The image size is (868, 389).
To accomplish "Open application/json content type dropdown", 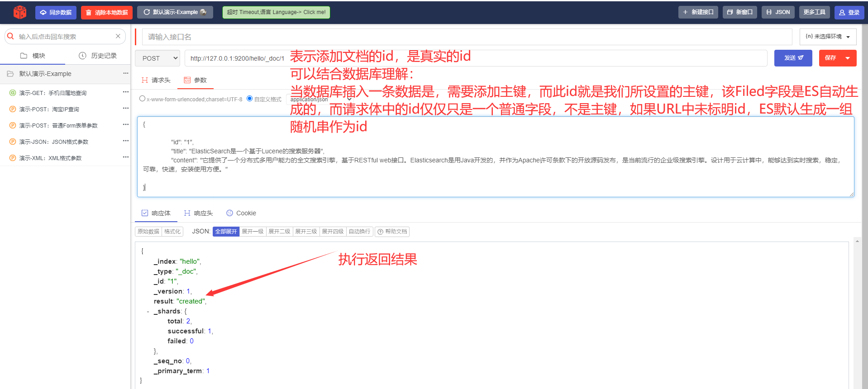I will (320, 100).
